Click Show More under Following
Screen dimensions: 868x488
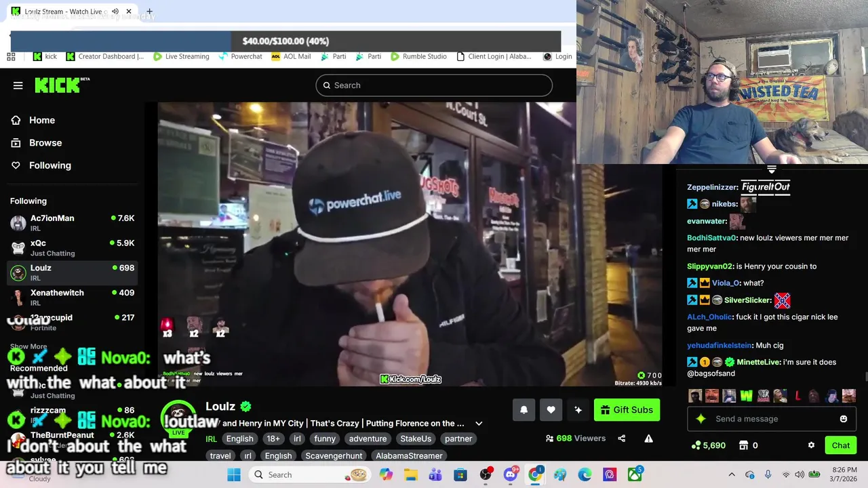click(x=28, y=346)
